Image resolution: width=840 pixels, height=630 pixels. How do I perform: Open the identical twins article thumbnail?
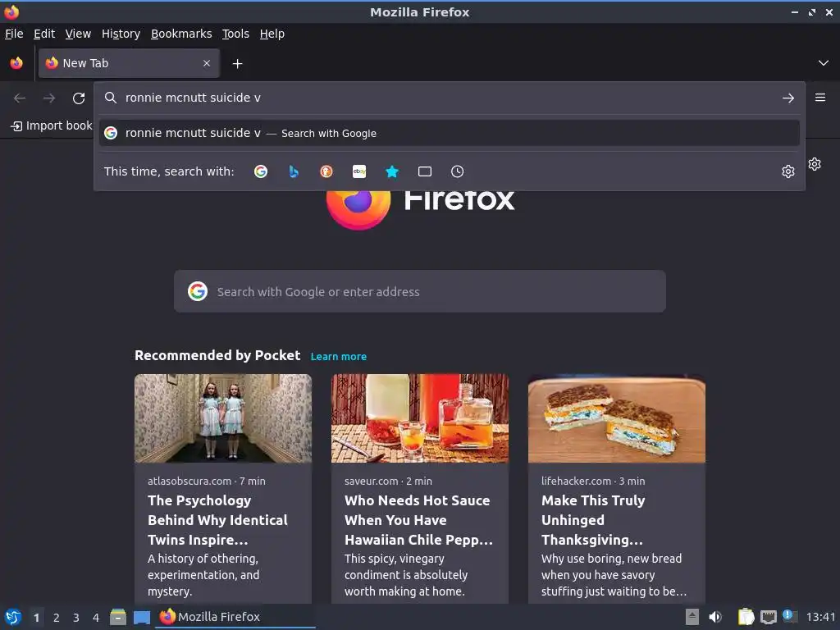point(223,418)
